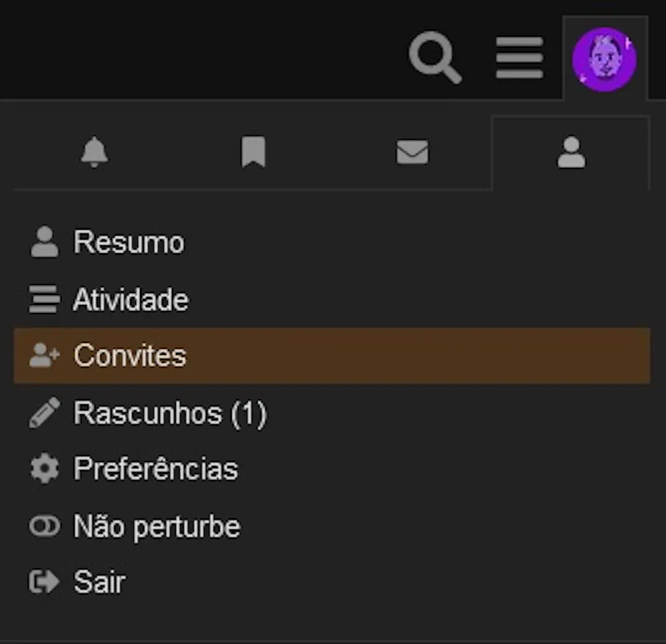666x644 pixels.
Task: Open Resumo from the user menu
Action: pos(129,242)
